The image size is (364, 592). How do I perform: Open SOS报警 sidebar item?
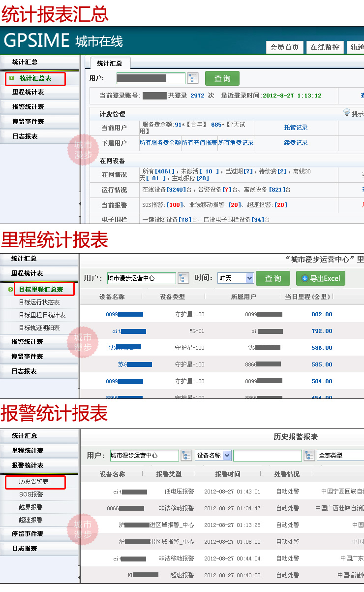[x=31, y=494]
